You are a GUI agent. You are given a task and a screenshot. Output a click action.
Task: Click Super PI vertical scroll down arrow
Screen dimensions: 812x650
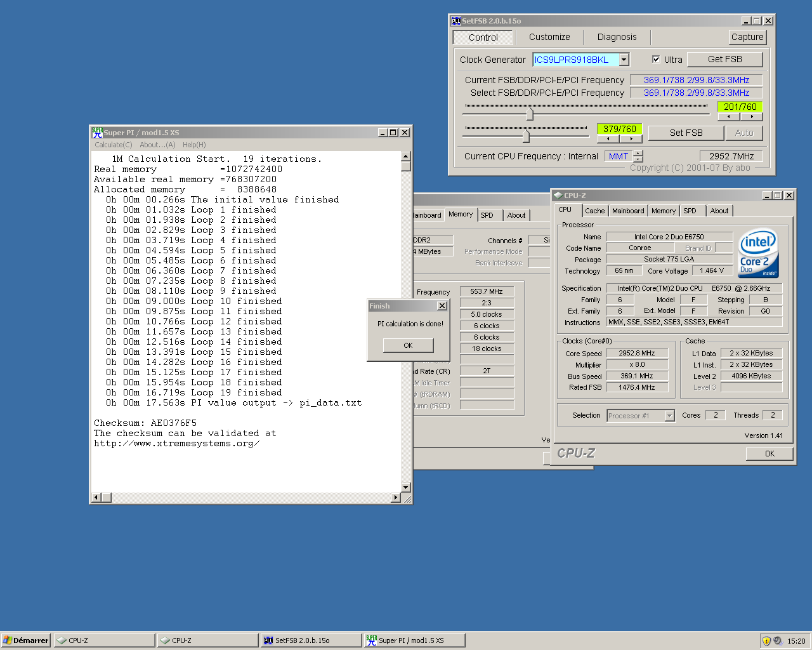(x=406, y=487)
